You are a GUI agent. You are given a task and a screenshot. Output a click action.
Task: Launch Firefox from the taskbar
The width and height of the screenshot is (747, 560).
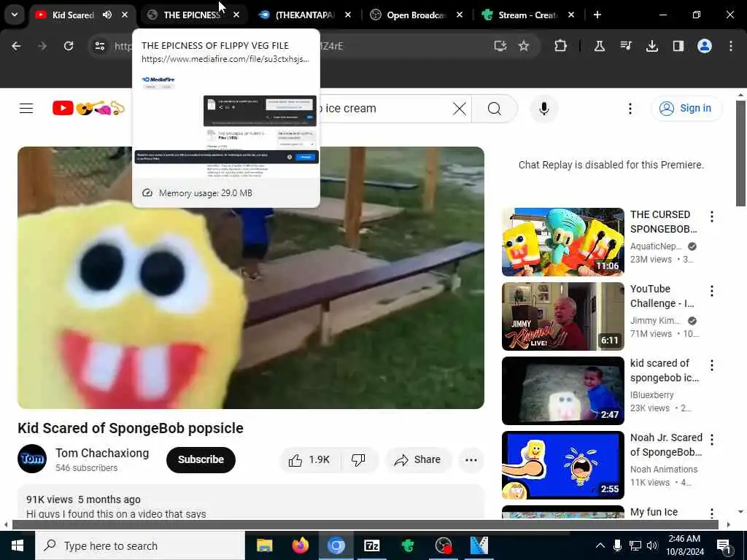pos(300,545)
